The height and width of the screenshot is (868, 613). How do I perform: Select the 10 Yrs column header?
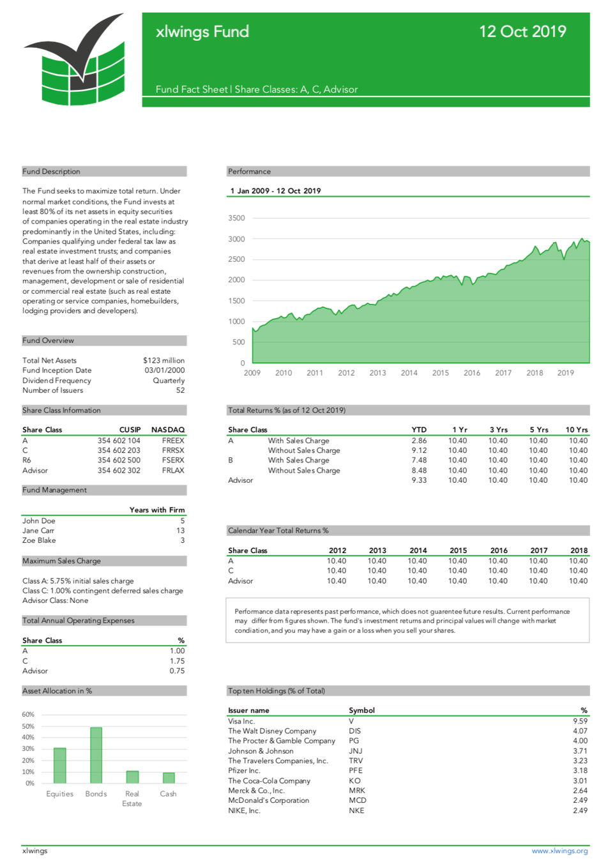577,430
